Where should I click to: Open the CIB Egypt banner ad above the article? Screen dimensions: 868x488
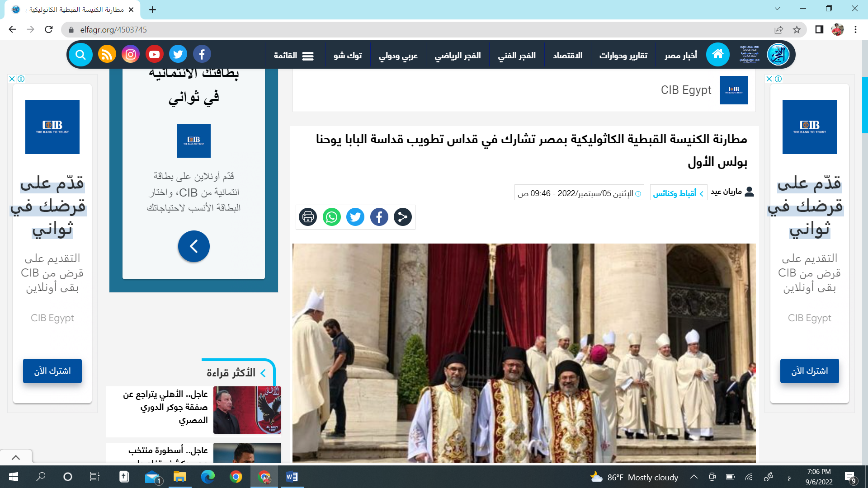click(x=524, y=90)
